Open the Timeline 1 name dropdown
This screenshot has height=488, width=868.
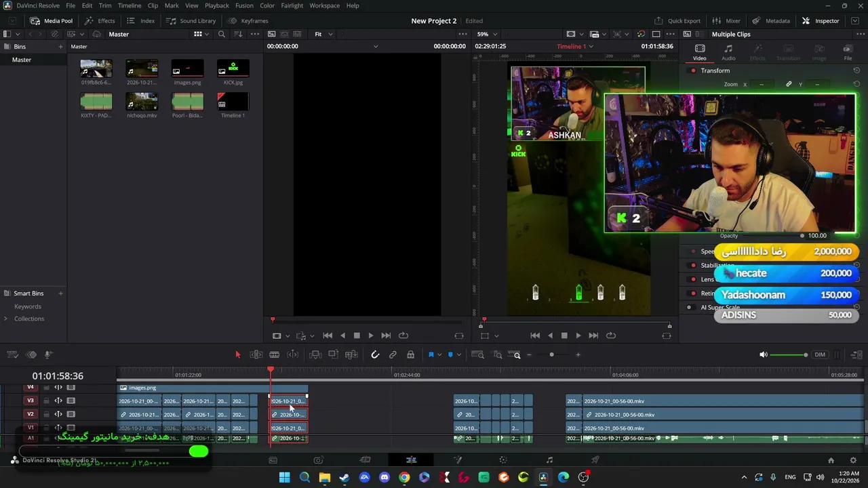pos(575,46)
